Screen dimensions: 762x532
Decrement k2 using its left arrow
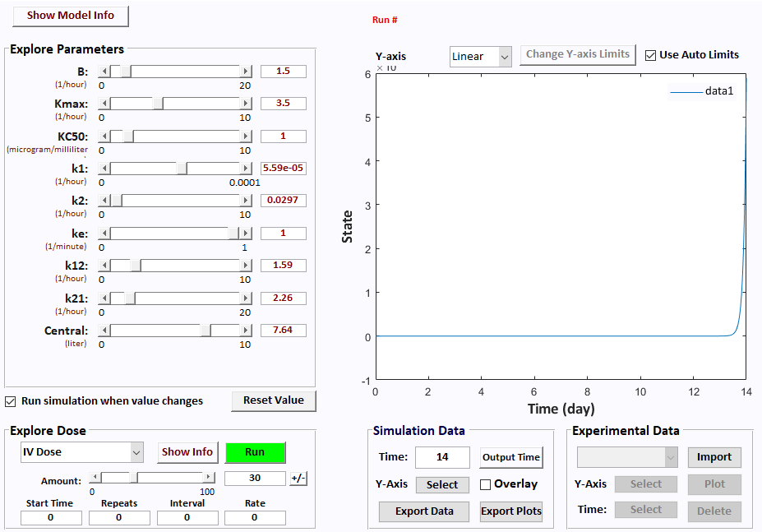[x=106, y=199]
